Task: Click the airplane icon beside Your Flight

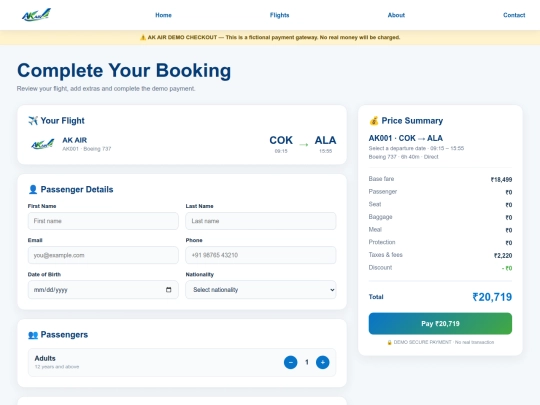Action: pos(33,121)
